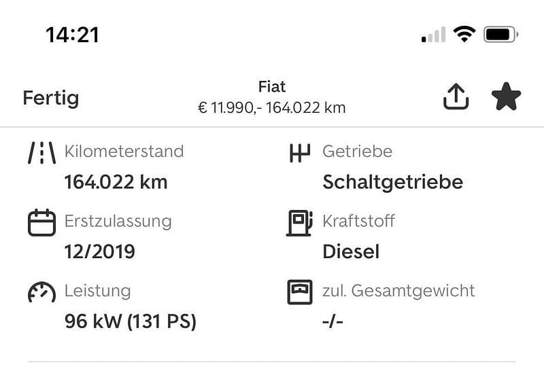Click the Leistung speedometer icon

41,291
